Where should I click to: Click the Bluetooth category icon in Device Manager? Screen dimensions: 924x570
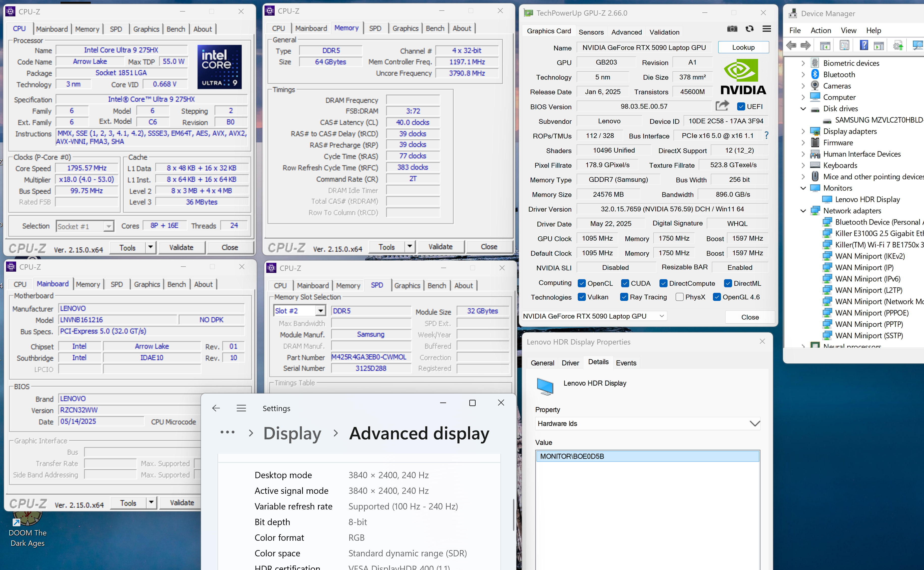pos(815,74)
